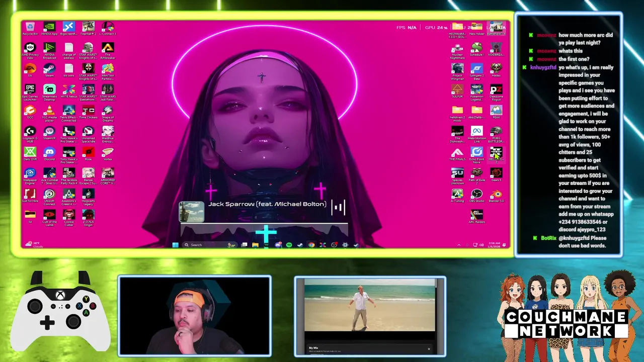
Task: Select the change of address text file
Action: pyautogui.click(x=69, y=51)
